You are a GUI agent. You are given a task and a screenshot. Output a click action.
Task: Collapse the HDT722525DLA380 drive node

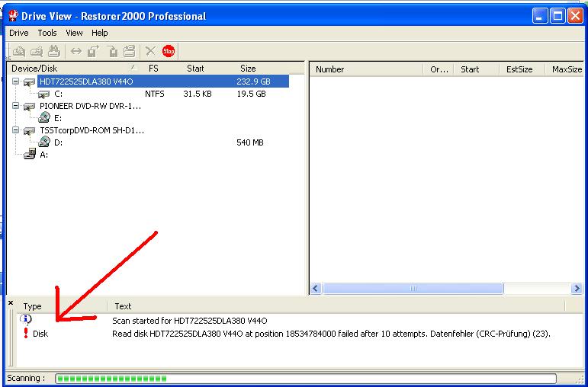[15, 82]
